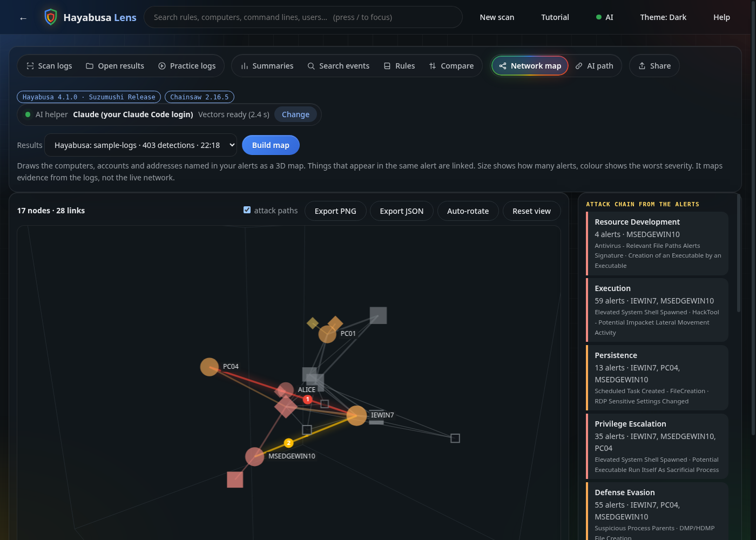Go to Search events
The height and width of the screenshot is (540, 756).
click(x=339, y=66)
